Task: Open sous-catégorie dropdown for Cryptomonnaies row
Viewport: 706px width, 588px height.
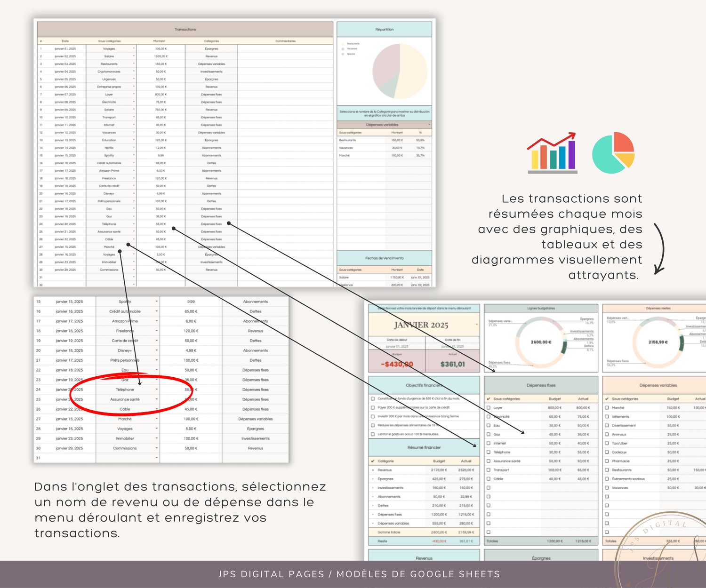Action: tap(134, 72)
